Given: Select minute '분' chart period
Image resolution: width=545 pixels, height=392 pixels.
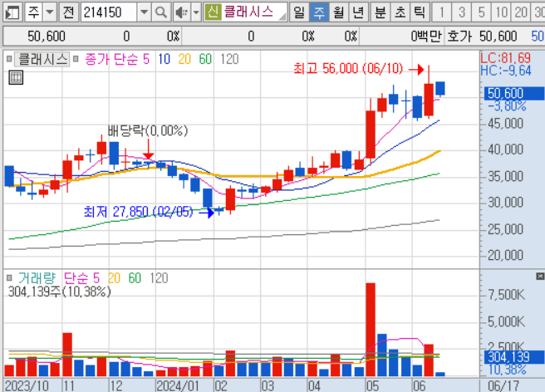Looking at the screenshot, I should [381, 12].
